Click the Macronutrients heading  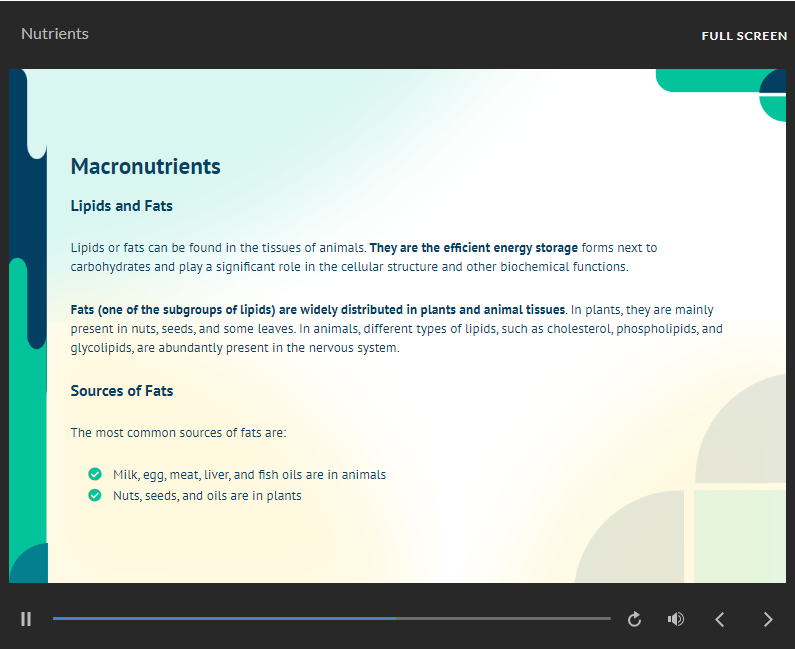tap(146, 166)
